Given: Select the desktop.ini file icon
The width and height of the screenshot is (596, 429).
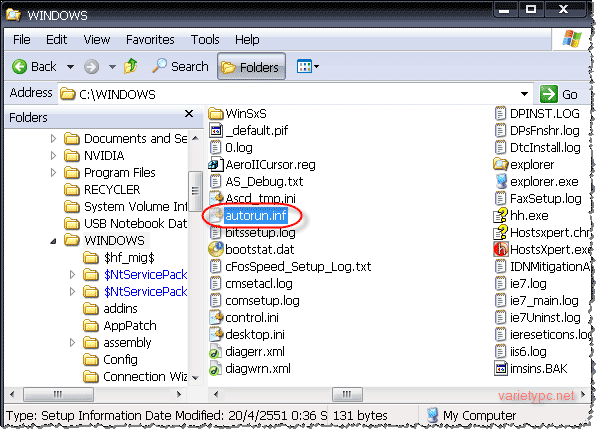Looking at the screenshot, I should 216,334.
